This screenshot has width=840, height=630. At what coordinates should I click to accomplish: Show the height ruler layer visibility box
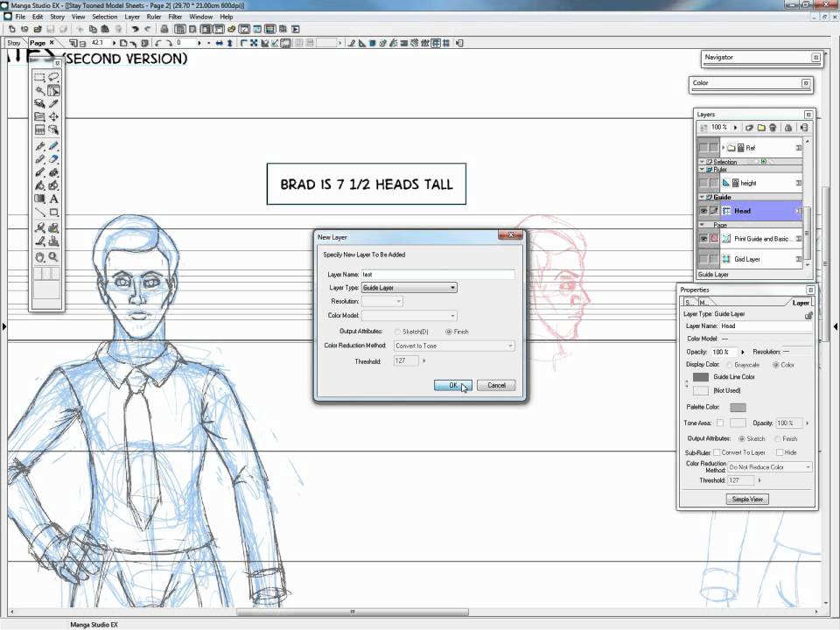coord(703,183)
